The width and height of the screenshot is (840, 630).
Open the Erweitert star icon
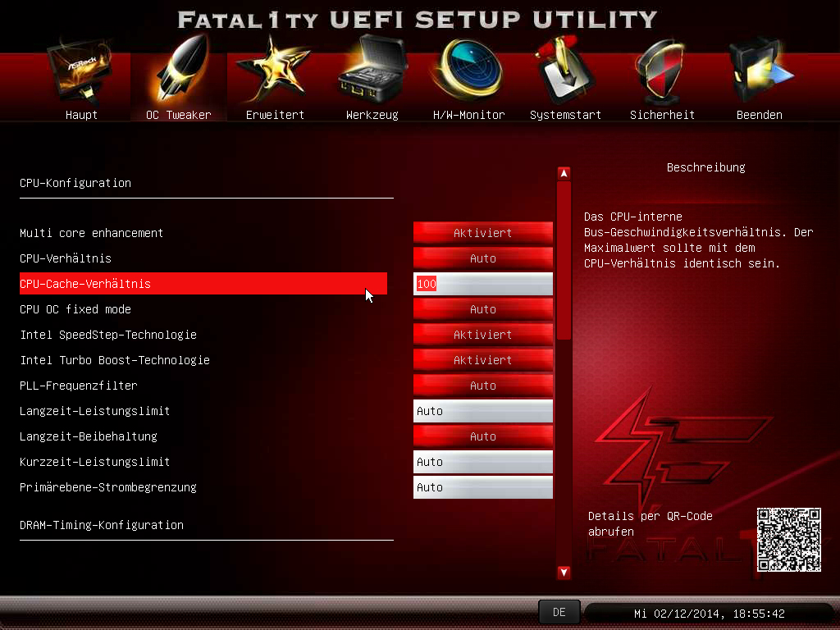coord(274,70)
